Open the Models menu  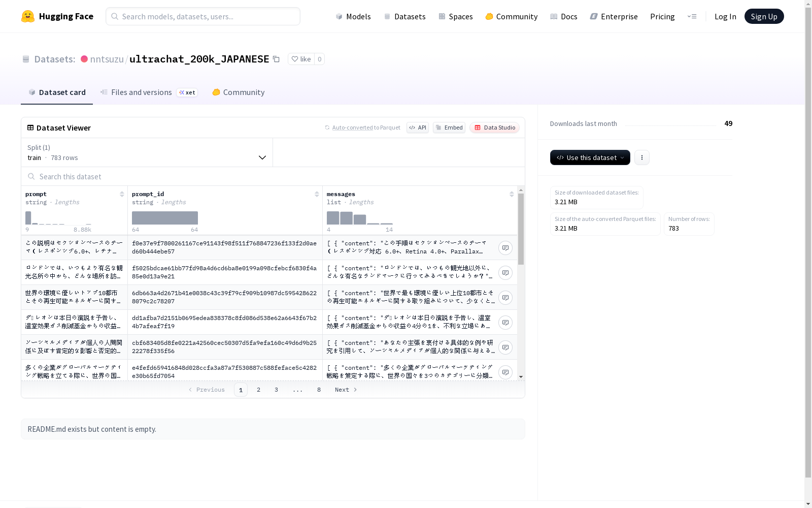coord(353,16)
